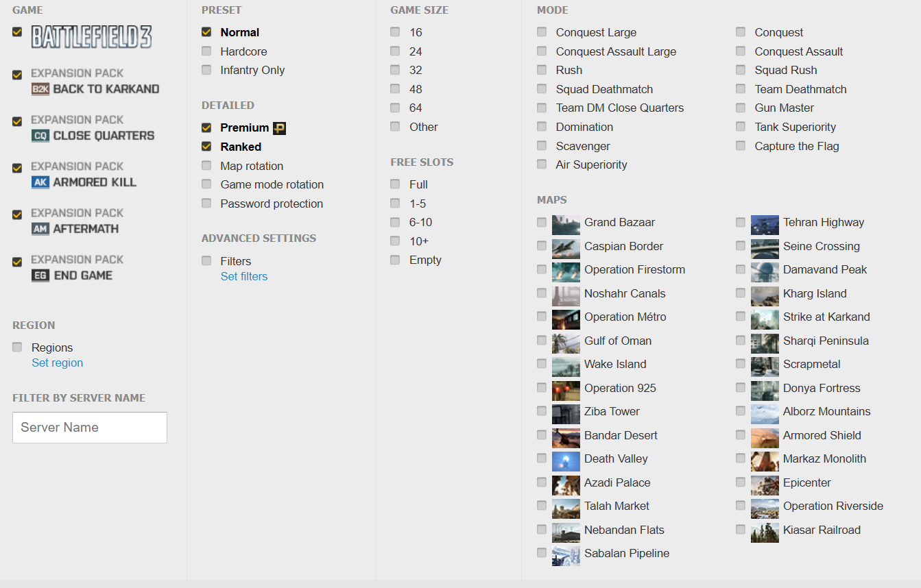
Task: Open the Set filters link
Action: (x=244, y=277)
